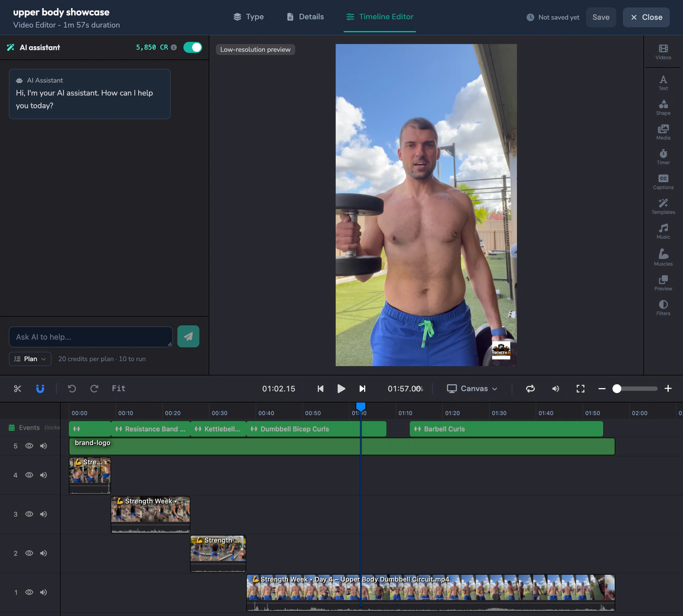Click the blue playhead marker
Image resolution: width=683 pixels, height=616 pixels.
pos(361,406)
